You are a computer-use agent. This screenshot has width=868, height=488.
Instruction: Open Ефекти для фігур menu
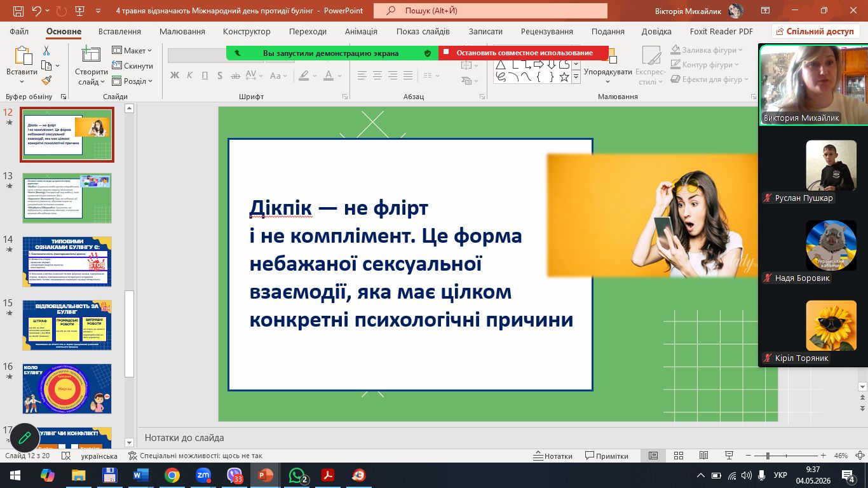[x=710, y=79]
